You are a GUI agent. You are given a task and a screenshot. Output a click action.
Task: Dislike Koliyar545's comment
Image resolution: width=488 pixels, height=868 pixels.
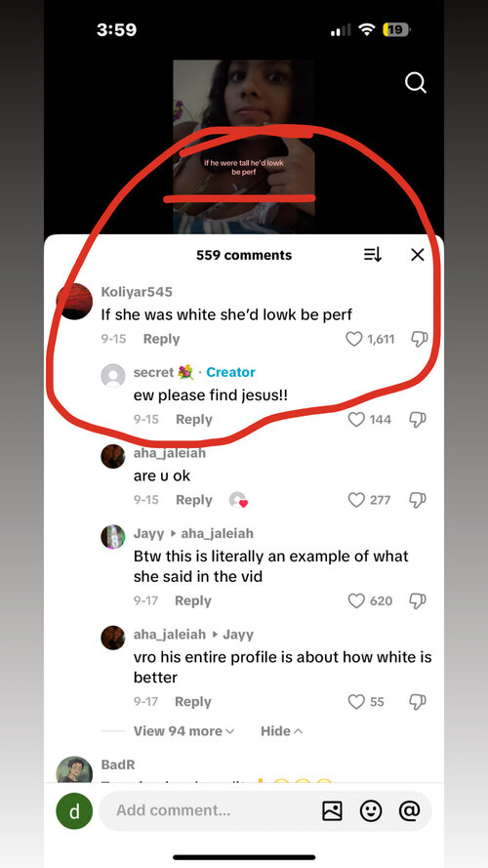(419, 339)
